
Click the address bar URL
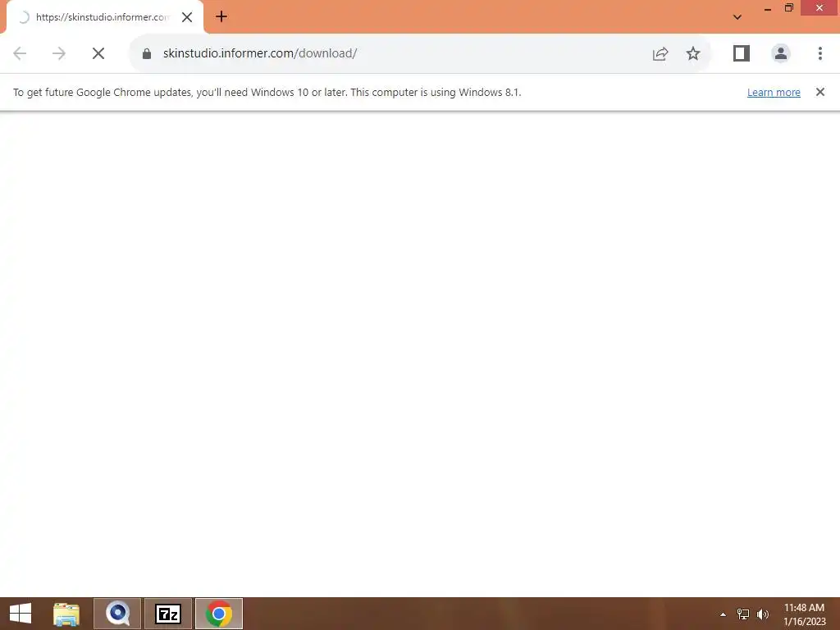tap(260, 53)
